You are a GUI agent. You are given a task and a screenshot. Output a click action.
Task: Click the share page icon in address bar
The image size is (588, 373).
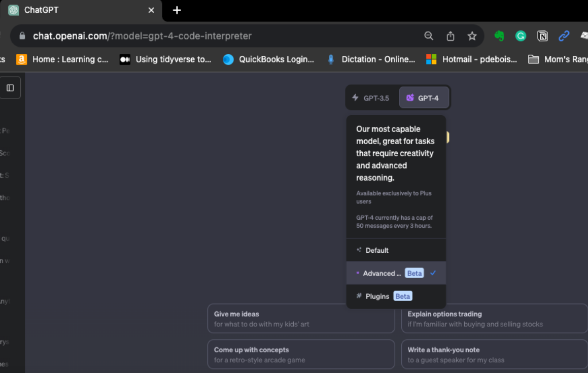tap(451, 36)
